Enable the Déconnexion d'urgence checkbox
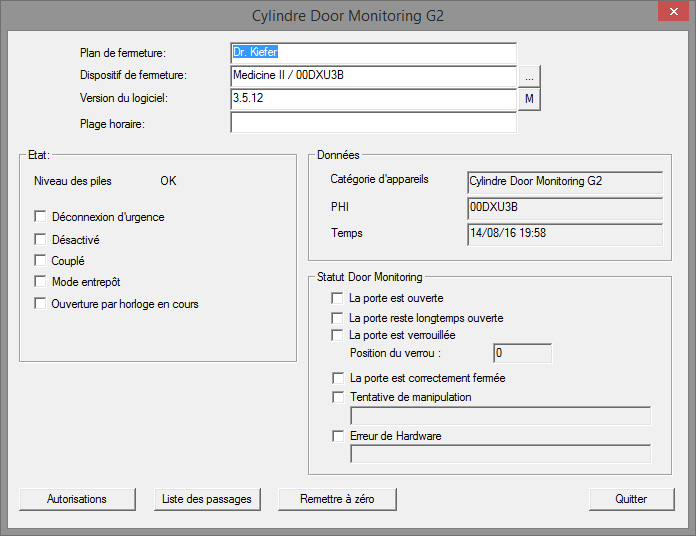This screenshot has width=696, height=536. click(x=41, y=216)
